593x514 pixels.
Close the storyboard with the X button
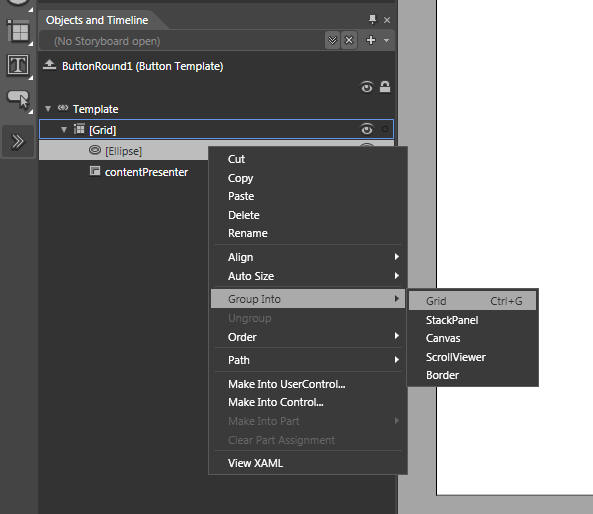tap(349, 40)
